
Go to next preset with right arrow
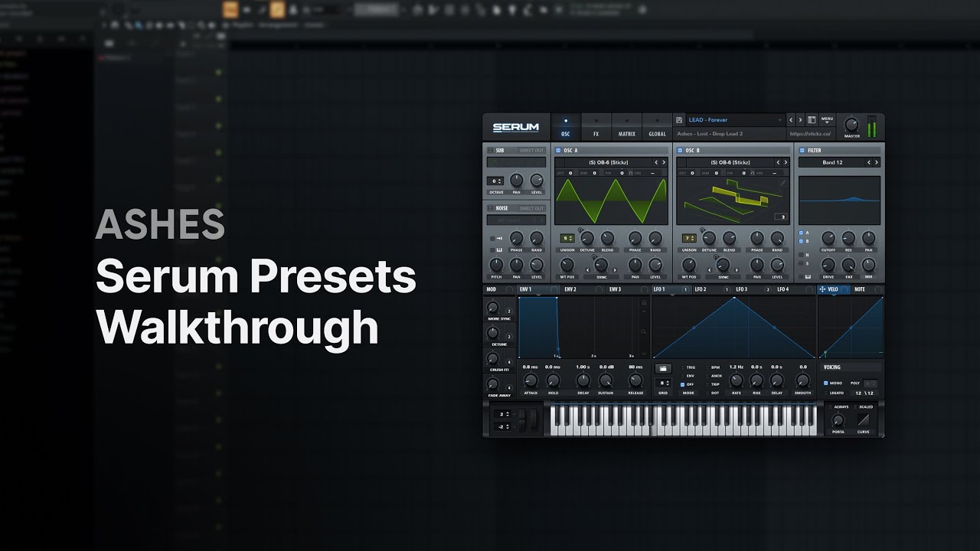click(800, 120)
